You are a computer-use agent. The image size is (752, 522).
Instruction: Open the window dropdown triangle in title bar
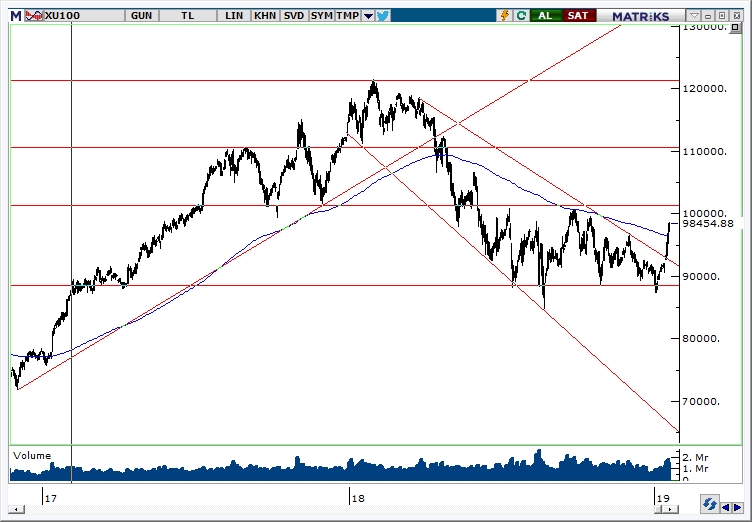coord(694,16)
